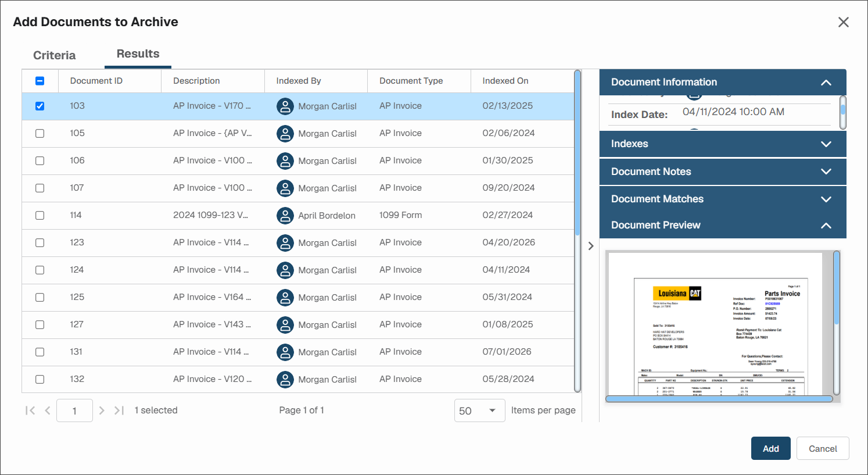Collapse the side panel with the arrow
Screen dimensions: 868x475
[591, 246]
